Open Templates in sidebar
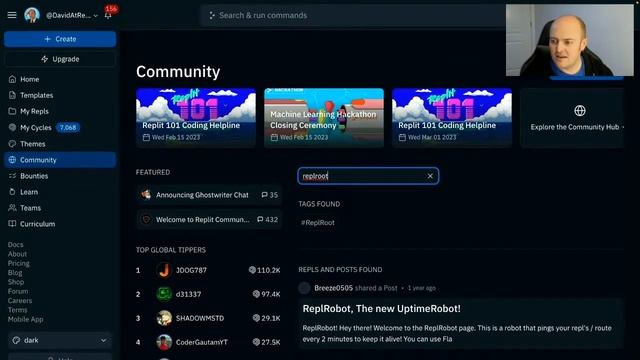640x360 pixels. [x=60, y=95]
